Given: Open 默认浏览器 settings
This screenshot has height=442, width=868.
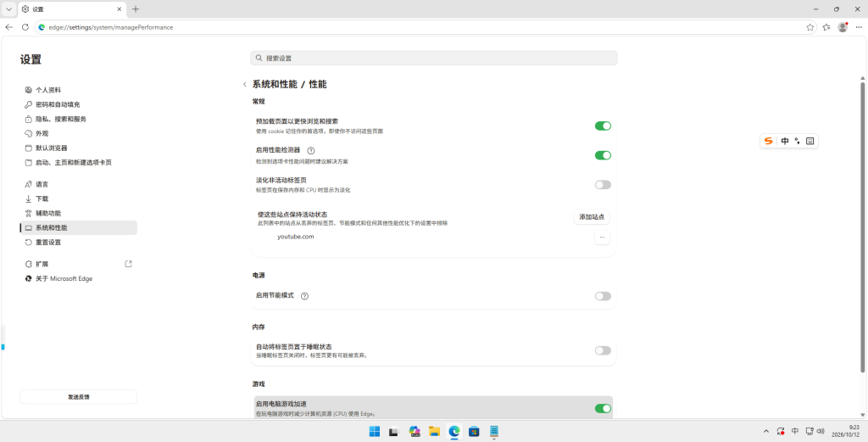Looking at the screenshot, I should [78, 148].
